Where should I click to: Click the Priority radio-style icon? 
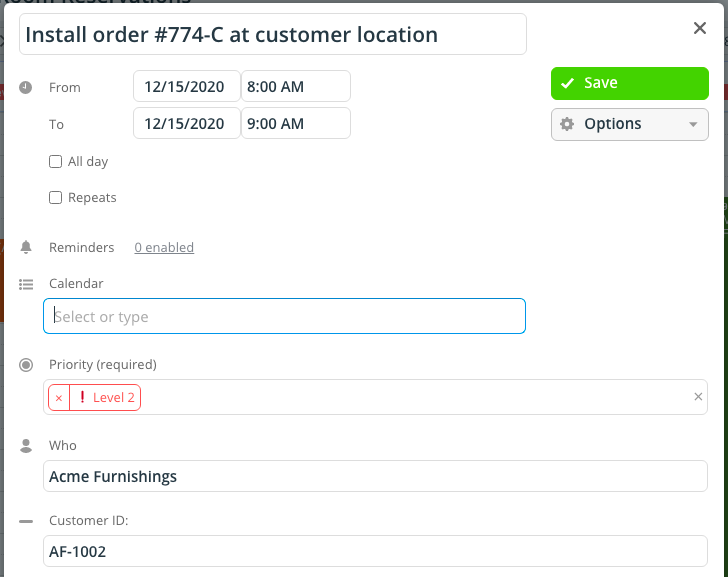pyautogui.click(x=26, y=365)
